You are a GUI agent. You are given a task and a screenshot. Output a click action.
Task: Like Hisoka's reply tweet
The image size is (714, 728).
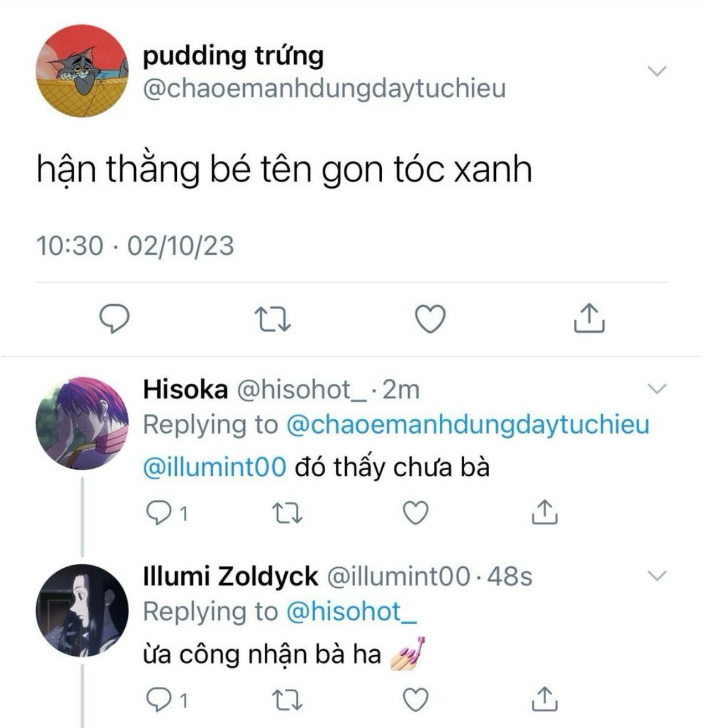[x=416, y=512]
